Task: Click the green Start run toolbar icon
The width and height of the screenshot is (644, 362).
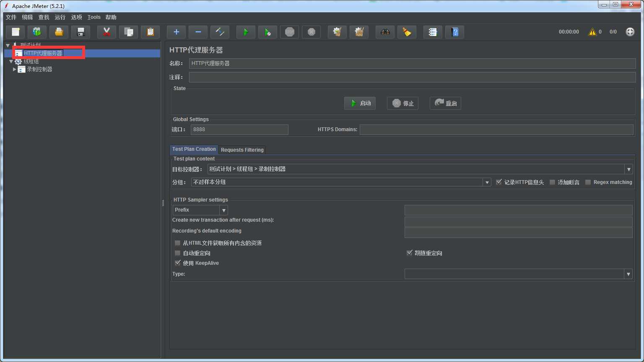Action: tap(246, 32)
